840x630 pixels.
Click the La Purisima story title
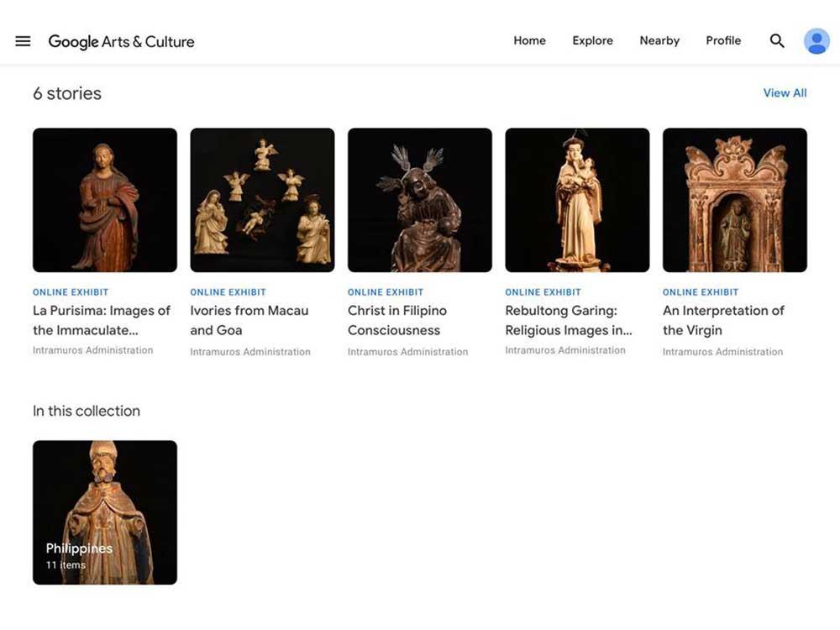click(102, 320)
